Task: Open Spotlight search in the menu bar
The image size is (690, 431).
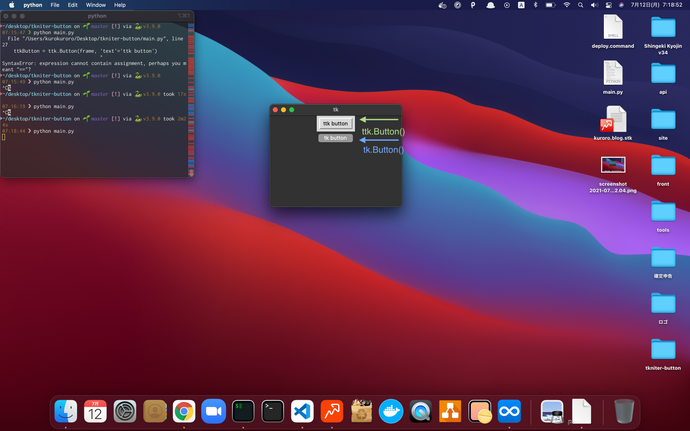Action: (580, 5)
